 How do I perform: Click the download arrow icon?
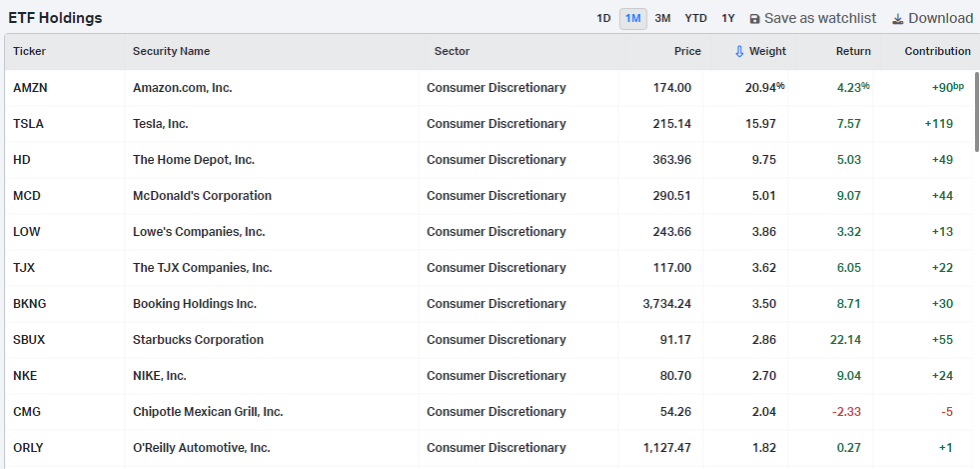click(898, 19)
